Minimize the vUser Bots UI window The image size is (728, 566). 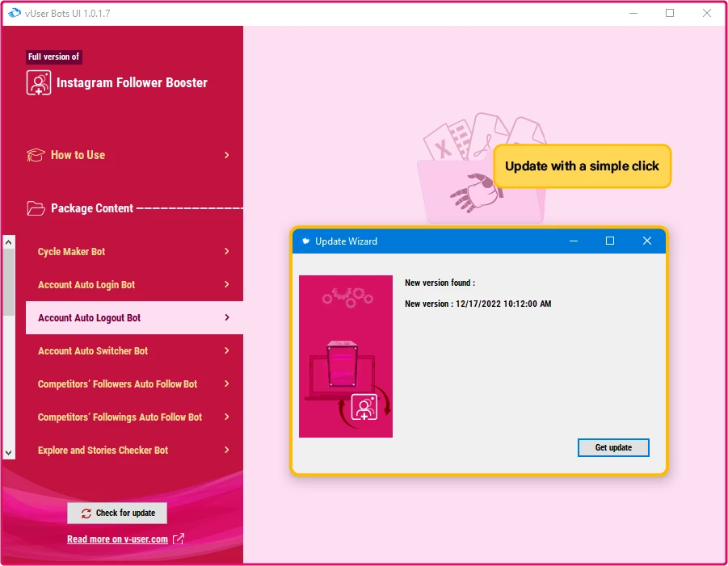(x=633, y=13)
